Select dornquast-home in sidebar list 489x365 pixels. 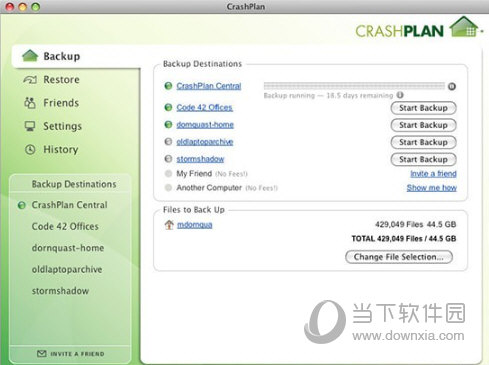68,248
